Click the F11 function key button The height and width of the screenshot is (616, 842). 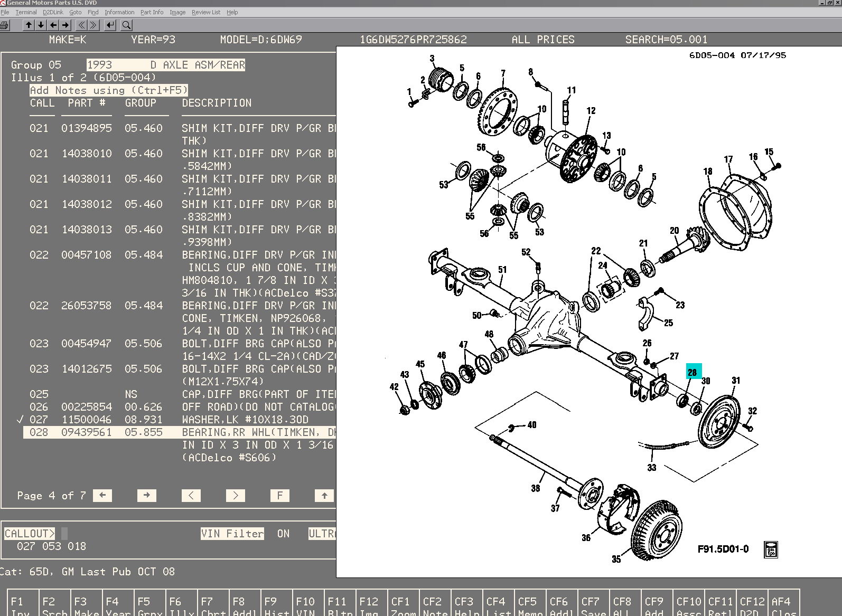340,602
